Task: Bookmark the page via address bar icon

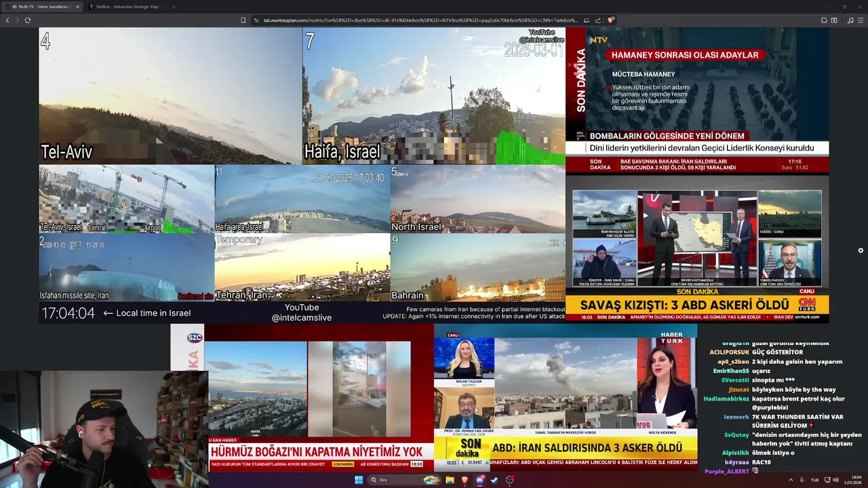Action: [x=243, y=20]
